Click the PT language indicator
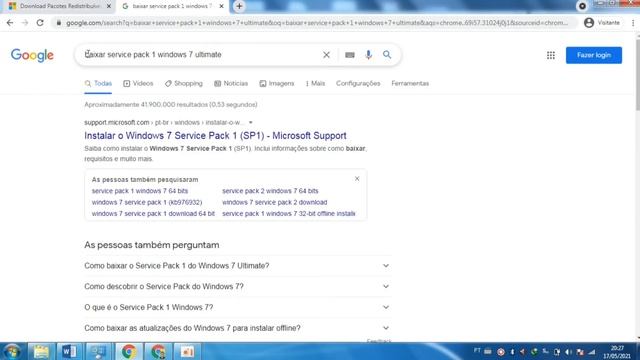The width and height of the screenshot is (640, 360). tap(477, 351)
